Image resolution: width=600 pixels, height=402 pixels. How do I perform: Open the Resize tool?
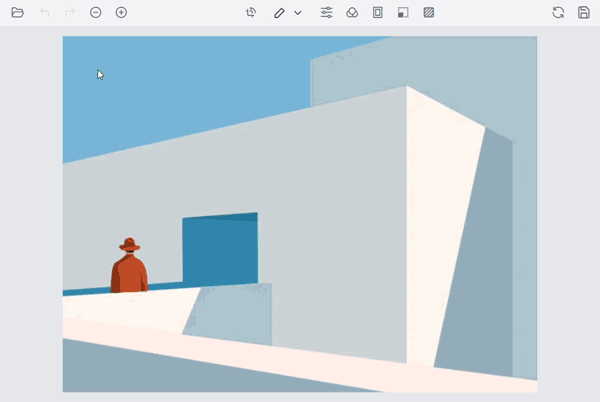(x=403, y=13)
